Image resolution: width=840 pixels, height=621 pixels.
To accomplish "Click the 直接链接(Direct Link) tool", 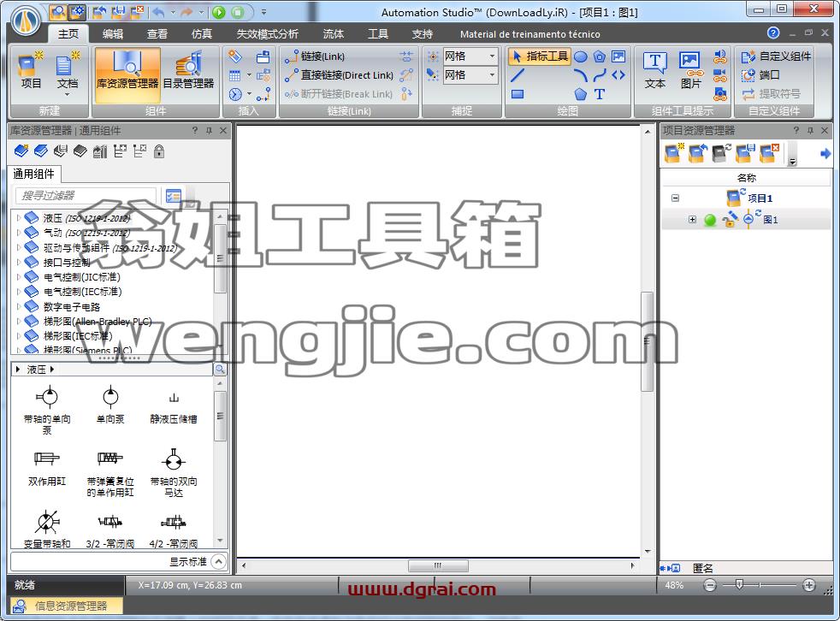I will coord(339,75).
